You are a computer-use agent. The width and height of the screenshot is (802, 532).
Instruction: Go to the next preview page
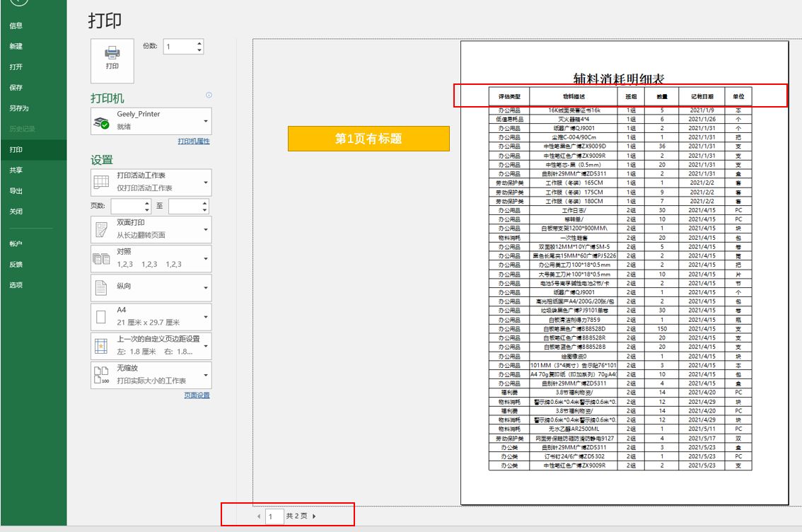[x=314, y=516]
